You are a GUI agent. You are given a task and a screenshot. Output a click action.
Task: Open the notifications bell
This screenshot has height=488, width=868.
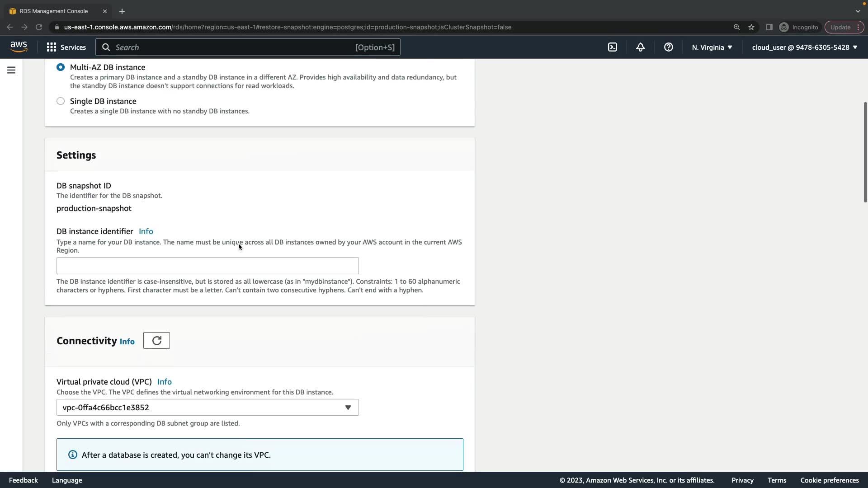[640, 47]
